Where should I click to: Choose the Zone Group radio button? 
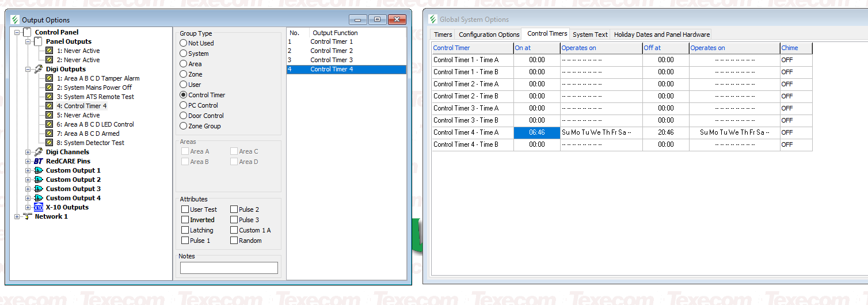(184, 126)
